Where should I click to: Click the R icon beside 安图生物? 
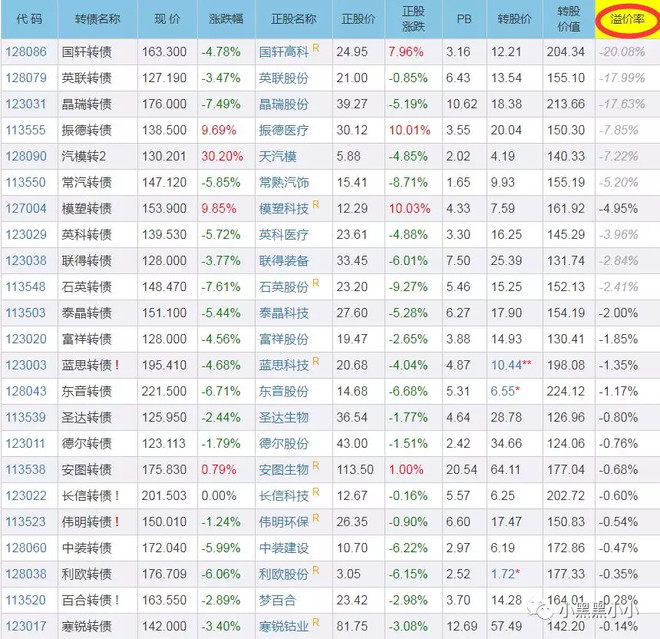316,466
